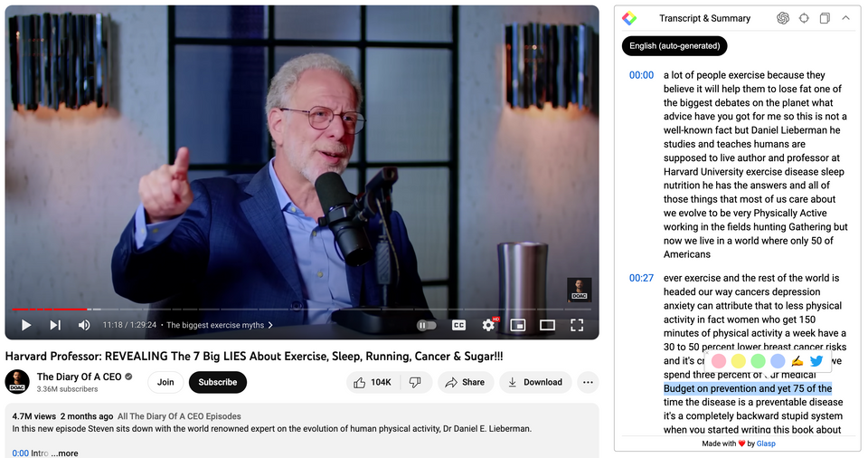This screenshot has width=868, height=458.
Task: Open the Glasp link in footer
Action: 766,444
